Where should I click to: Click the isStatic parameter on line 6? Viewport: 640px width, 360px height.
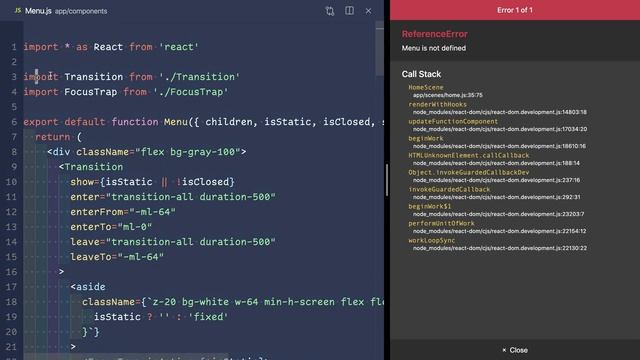click(x=287, y=122)
